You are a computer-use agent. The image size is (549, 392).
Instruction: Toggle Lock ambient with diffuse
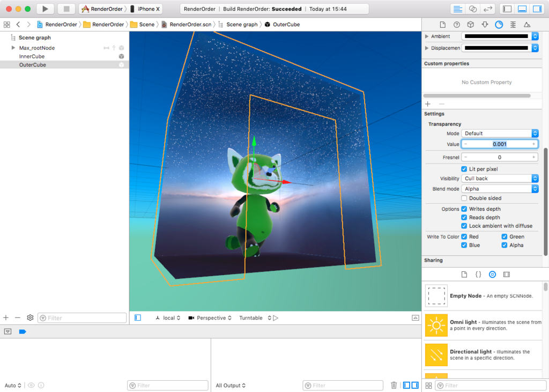click(x=464, y=226)
